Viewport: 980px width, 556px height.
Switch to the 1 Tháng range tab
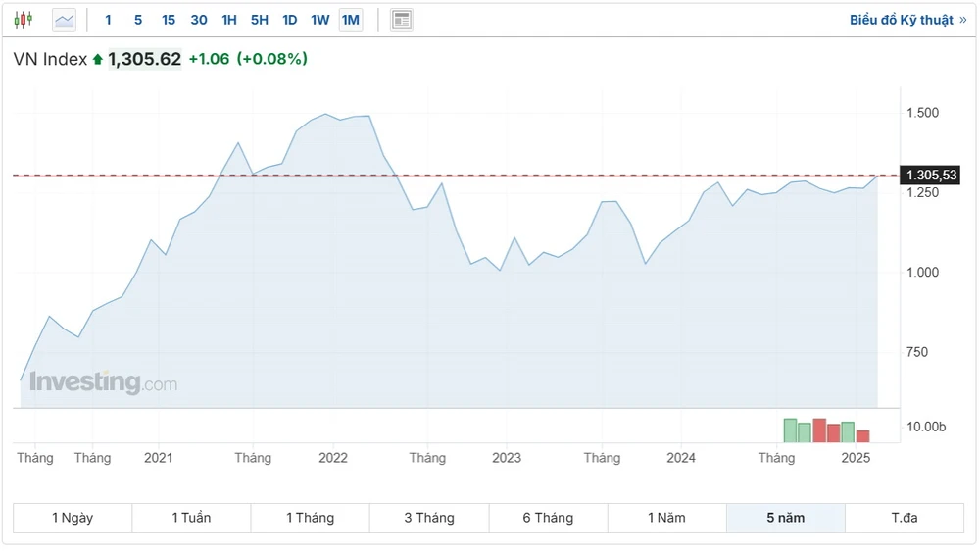tap(310, 518)
